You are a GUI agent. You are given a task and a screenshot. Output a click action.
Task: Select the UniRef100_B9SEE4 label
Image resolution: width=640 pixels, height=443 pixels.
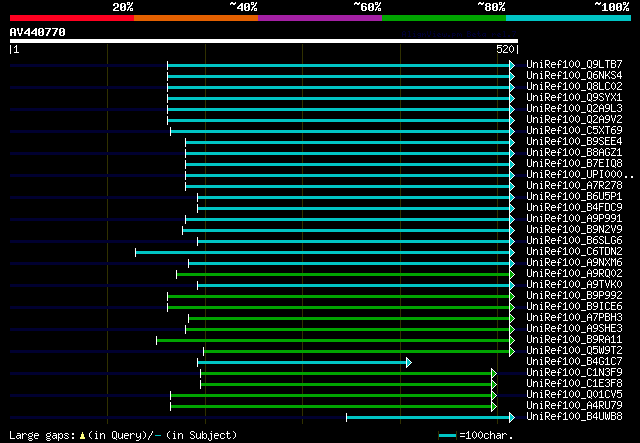click(x=574, y=142)
